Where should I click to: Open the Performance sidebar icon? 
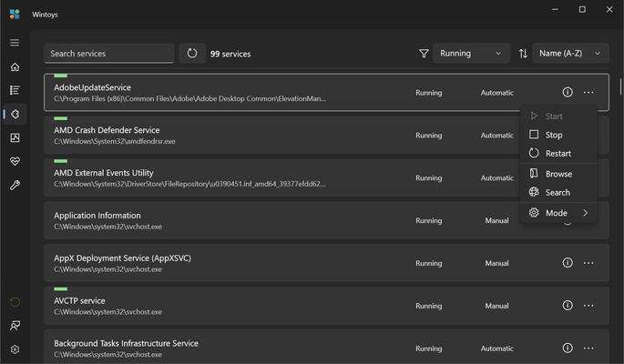tap(15, 137)
